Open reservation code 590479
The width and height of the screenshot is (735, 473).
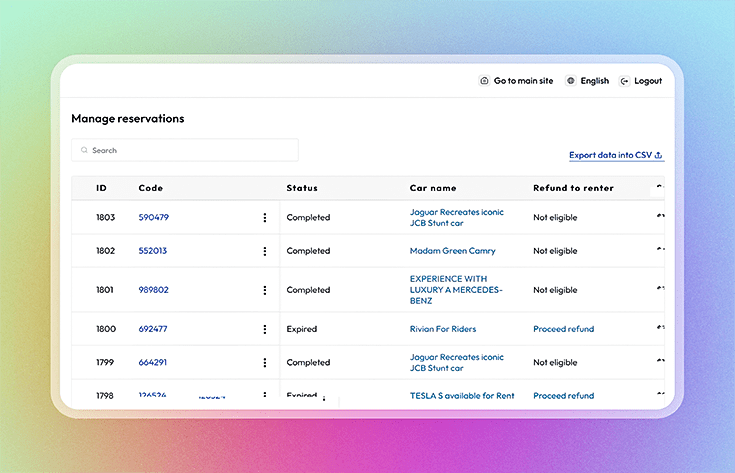tap(154, 217)
